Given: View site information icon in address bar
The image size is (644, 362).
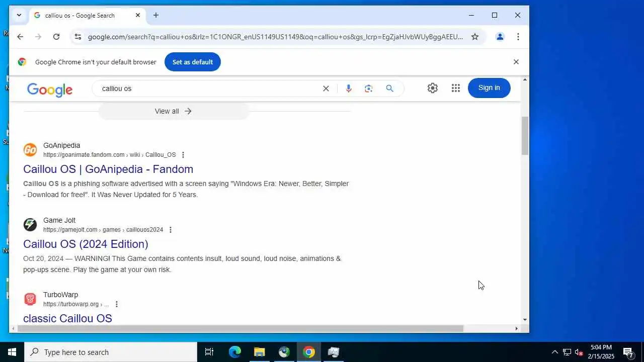Looking at the screenshot, I should (x=77, y=37).
